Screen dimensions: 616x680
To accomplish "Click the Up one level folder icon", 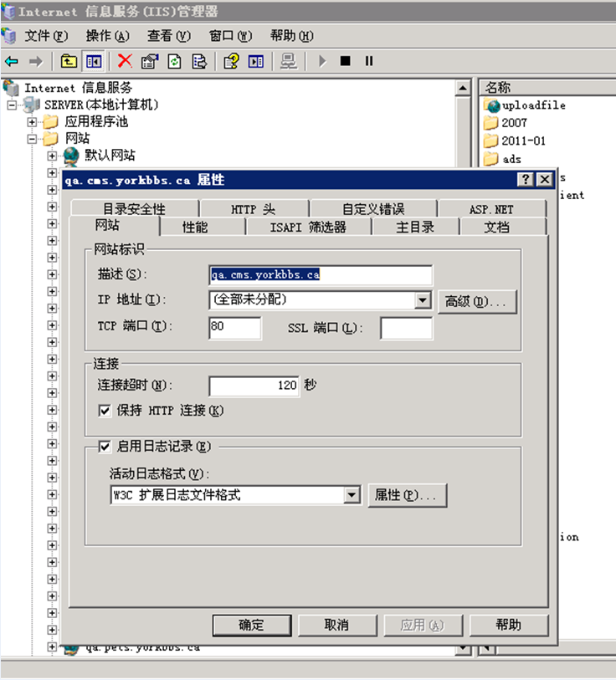I will click(69, 62).
